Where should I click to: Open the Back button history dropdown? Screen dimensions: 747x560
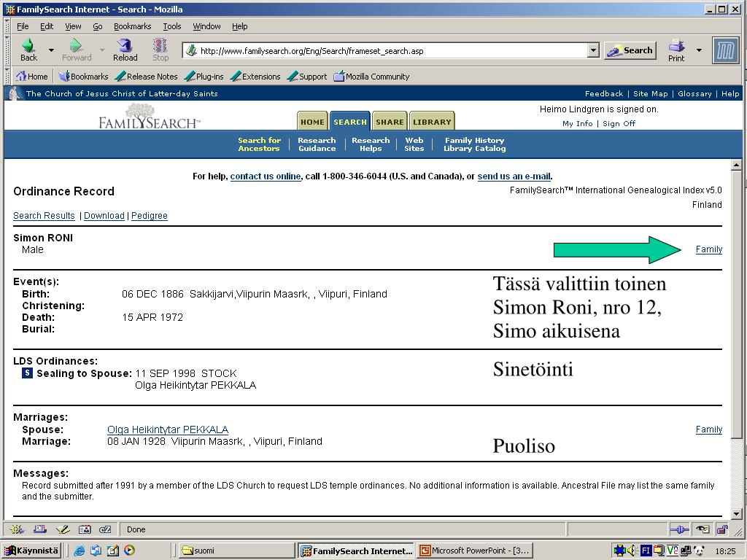coord(51,50)
